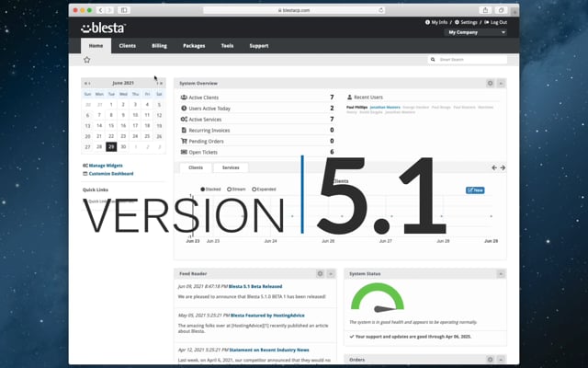
Task: Click recent user Jonathan Masters
Action: tap(385, 108)
